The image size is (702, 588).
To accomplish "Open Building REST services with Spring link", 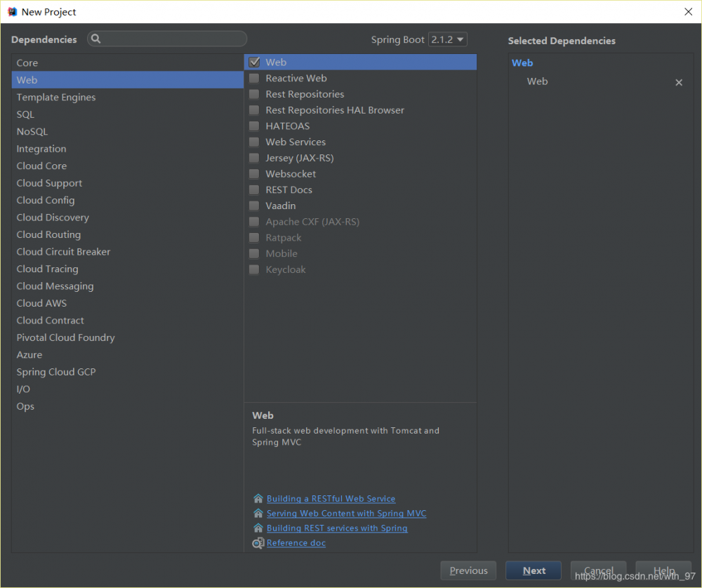I will pos(337,528).
